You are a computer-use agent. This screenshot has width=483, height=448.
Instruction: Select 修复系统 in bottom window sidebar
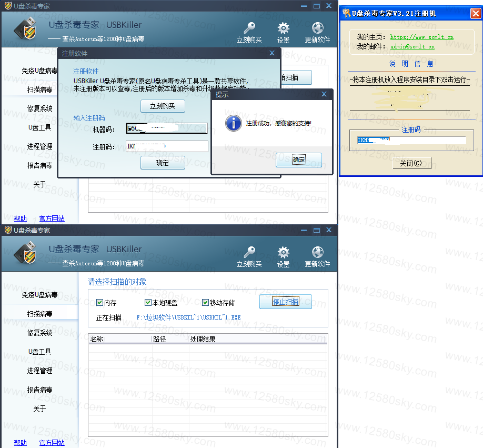coord(39,333)
